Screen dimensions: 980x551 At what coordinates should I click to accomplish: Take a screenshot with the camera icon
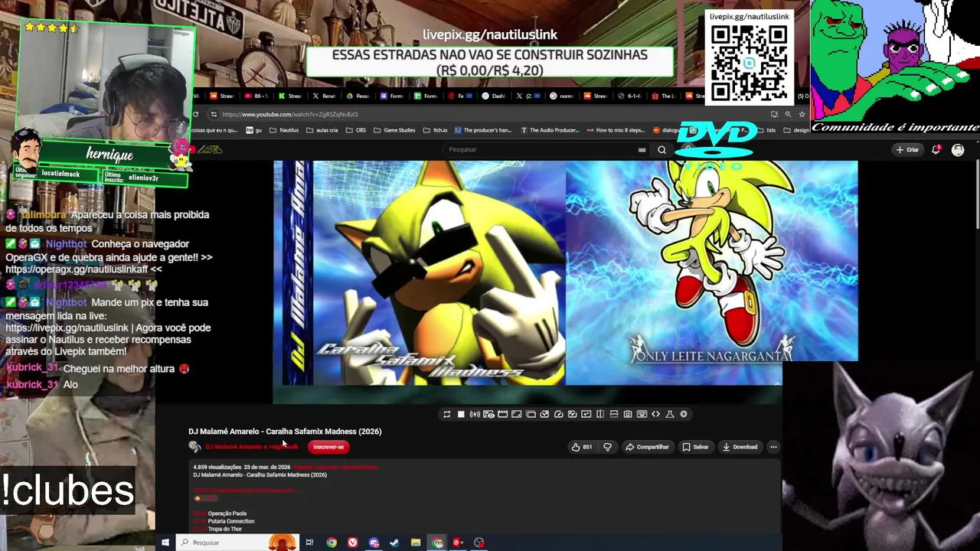pyautogui.click(x=628, y=414)
